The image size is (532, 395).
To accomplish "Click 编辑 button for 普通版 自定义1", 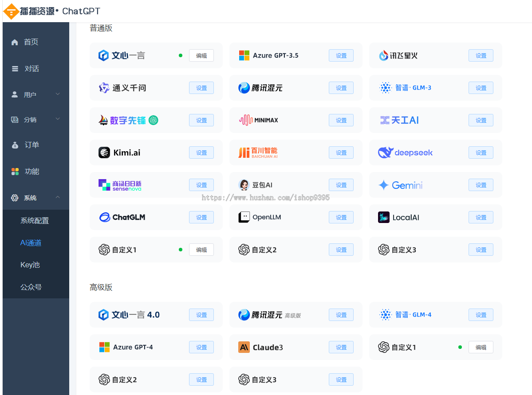I will [x=201, y=250].
